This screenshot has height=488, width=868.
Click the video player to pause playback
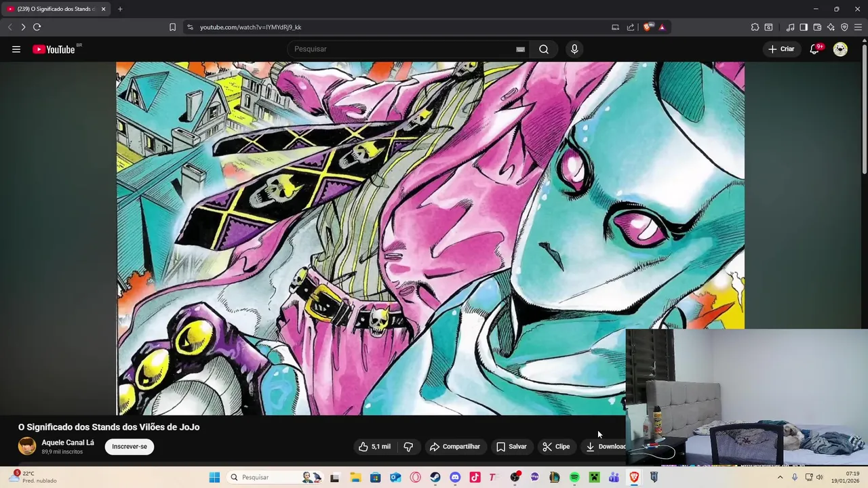click(430, 237)
